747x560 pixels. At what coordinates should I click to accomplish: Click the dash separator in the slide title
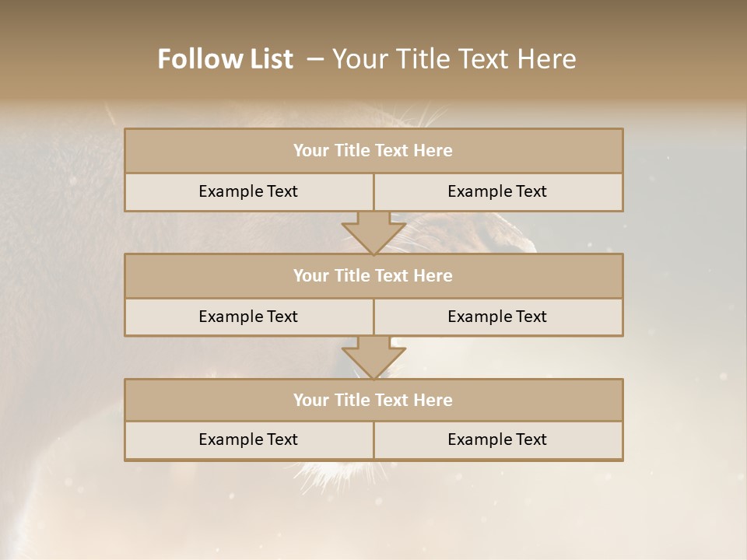click(314, 59)
